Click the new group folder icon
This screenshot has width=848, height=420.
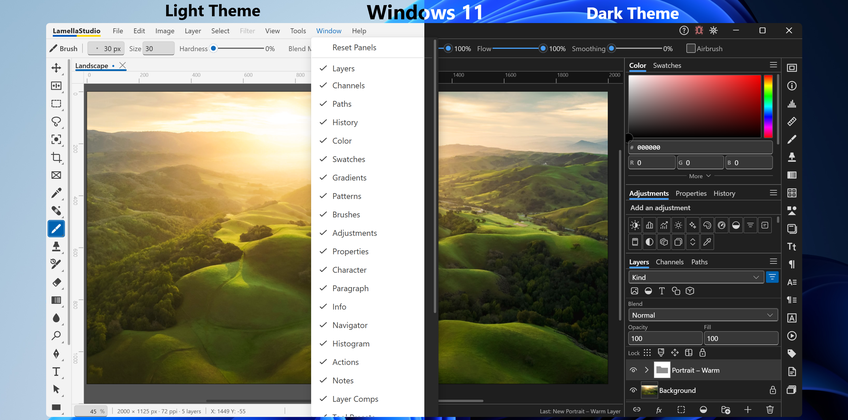[x=726, y=410]
